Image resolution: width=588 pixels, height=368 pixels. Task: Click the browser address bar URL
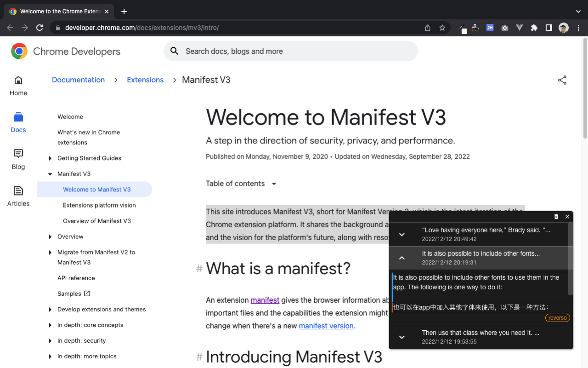coord(142,28)
